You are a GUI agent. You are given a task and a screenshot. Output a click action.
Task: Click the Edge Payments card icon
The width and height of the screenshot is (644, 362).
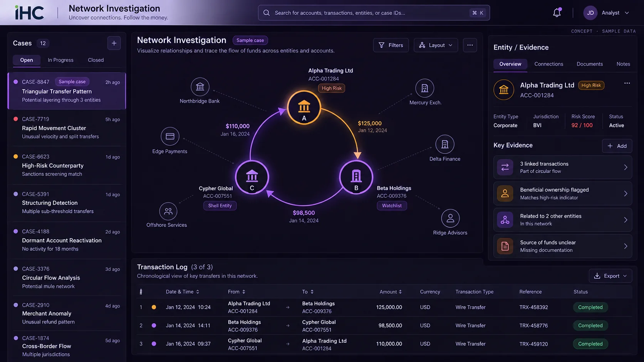pyautogui.click(x=170, y=137)
